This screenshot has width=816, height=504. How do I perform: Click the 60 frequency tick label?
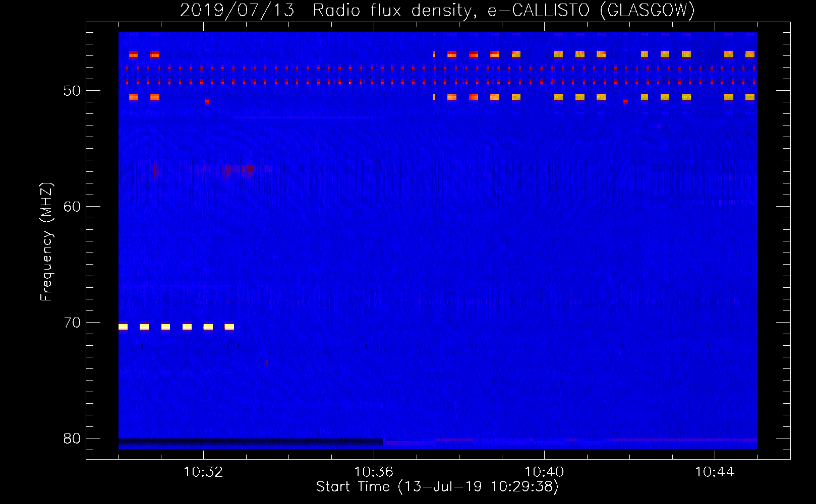pos(72,207)
